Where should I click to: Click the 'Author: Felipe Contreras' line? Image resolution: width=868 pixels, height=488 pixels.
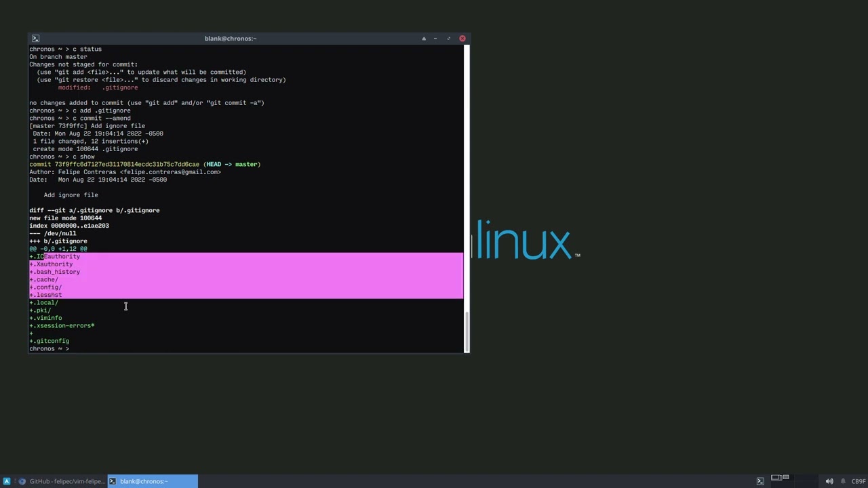[x=125, y=172]
